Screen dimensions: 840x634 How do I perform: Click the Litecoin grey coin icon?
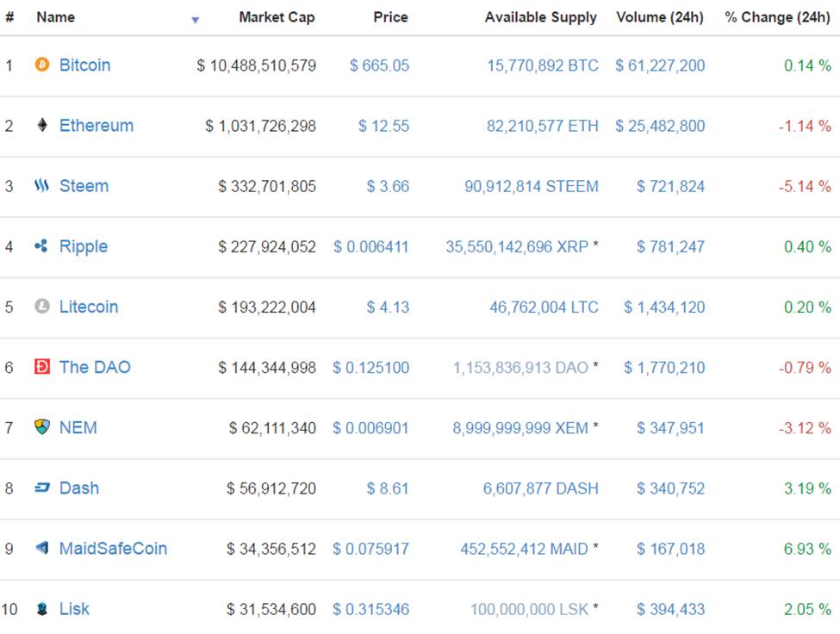click(x=42, y=307)
